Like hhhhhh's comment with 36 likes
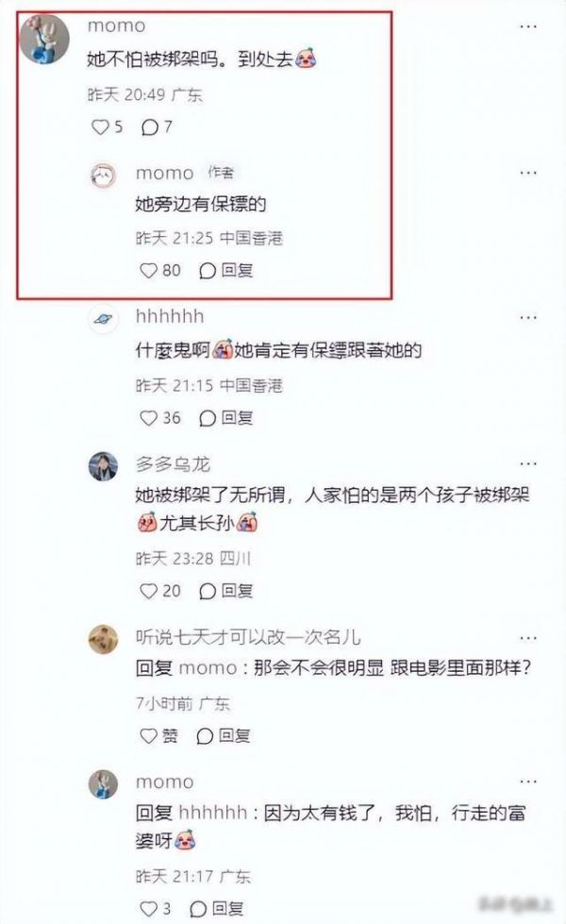Screen dimensions: 566x924 tap(159, 418)
